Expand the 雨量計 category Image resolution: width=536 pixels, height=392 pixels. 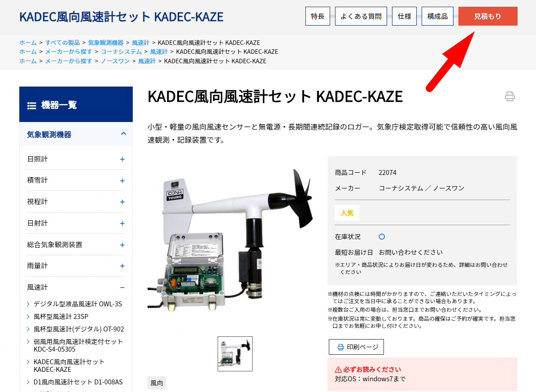pyautogui.click(x=122, y=265)
